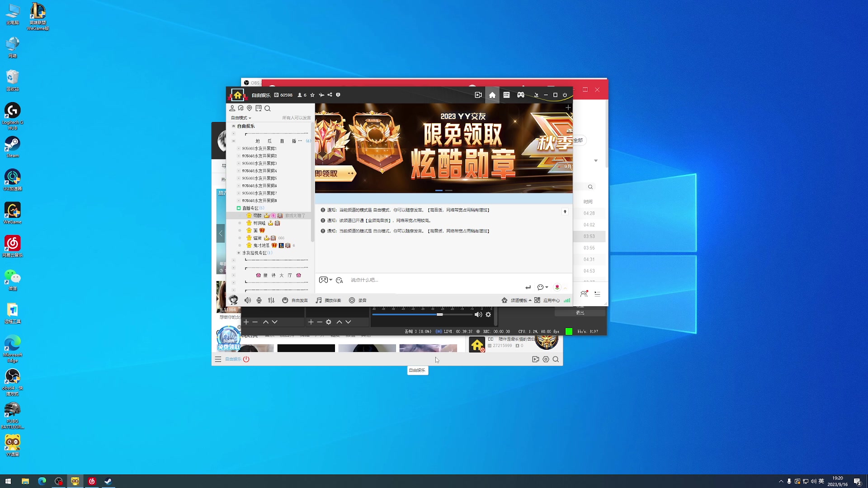Open the channel bulletin icon in sidebar toolbar
The width and height of the screenshot is (868, 488).
(x=259, y=108)
